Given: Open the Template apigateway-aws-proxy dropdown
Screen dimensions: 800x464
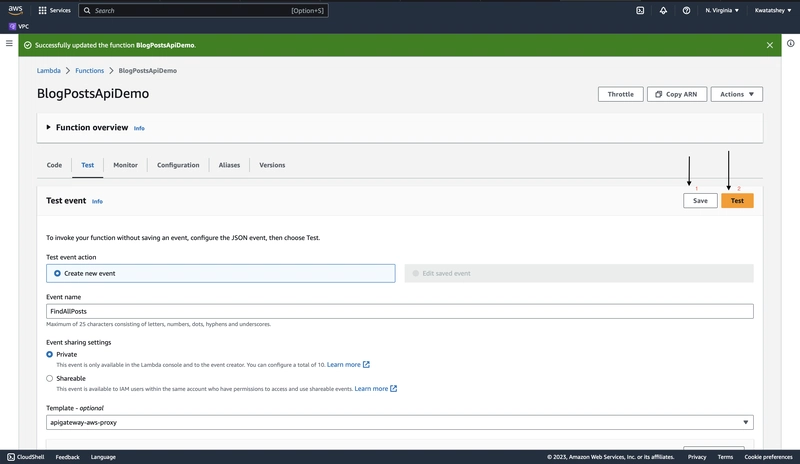Looking at the screenshot, I should point(399,422).
